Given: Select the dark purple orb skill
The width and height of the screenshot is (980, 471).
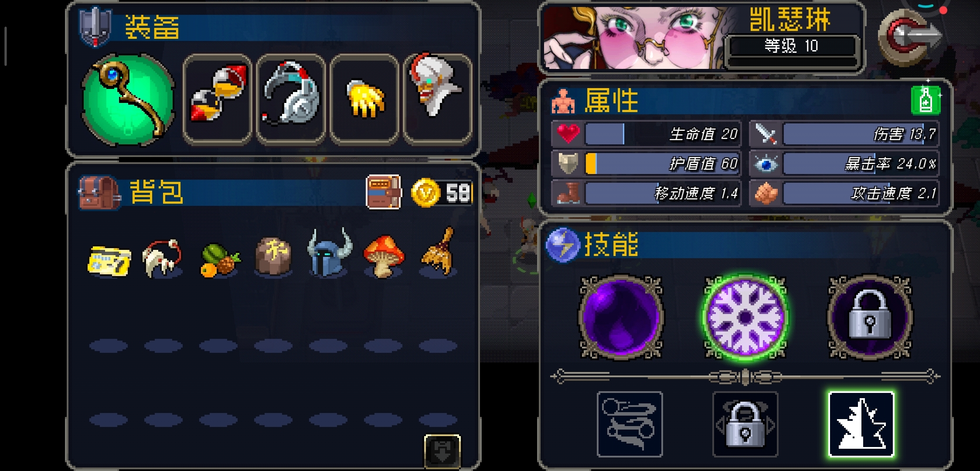Looking at the screenshot, I should tap(621, 317).
